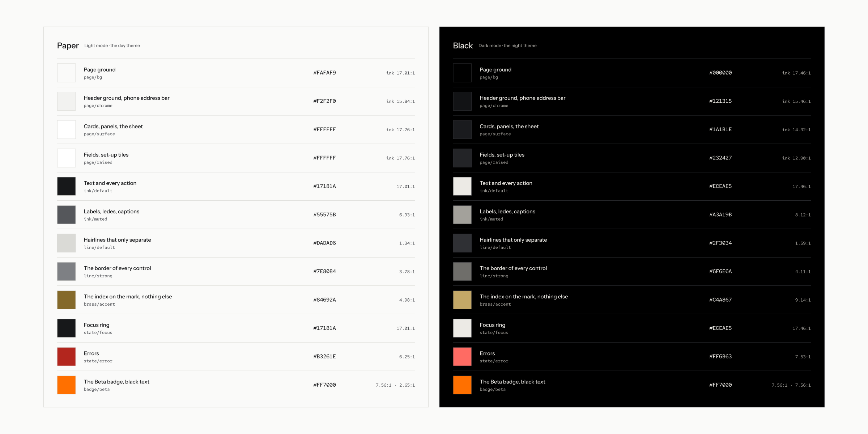Screen dimensions: 868x434
Task: Select the Black page/chrome swatch
Action: click(x=462, y=101)
